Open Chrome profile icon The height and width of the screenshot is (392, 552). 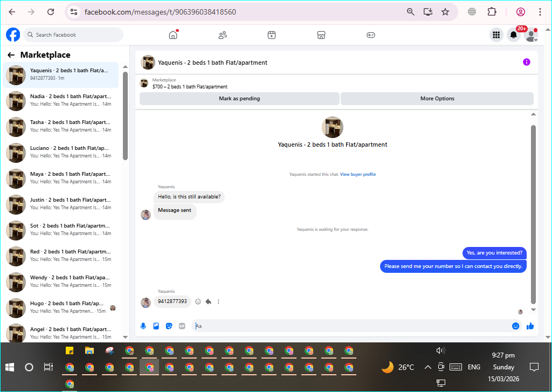pyautogui.click(x=520, y=12)
